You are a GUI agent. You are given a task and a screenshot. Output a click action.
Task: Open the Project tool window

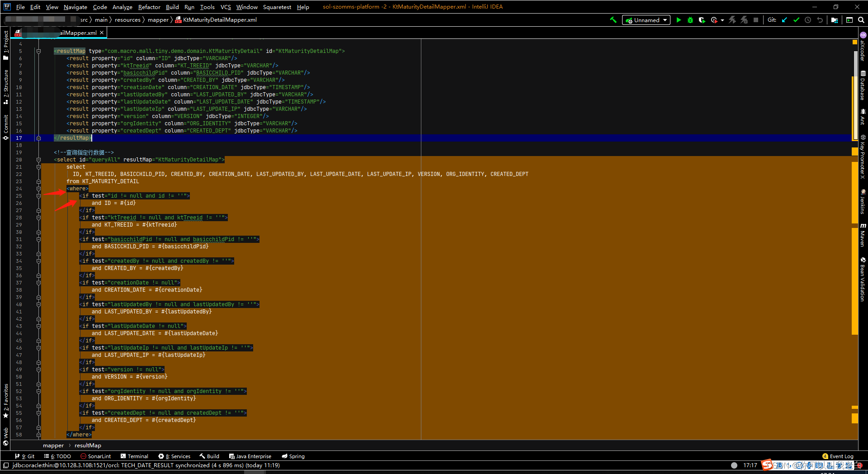click(5, 45)
